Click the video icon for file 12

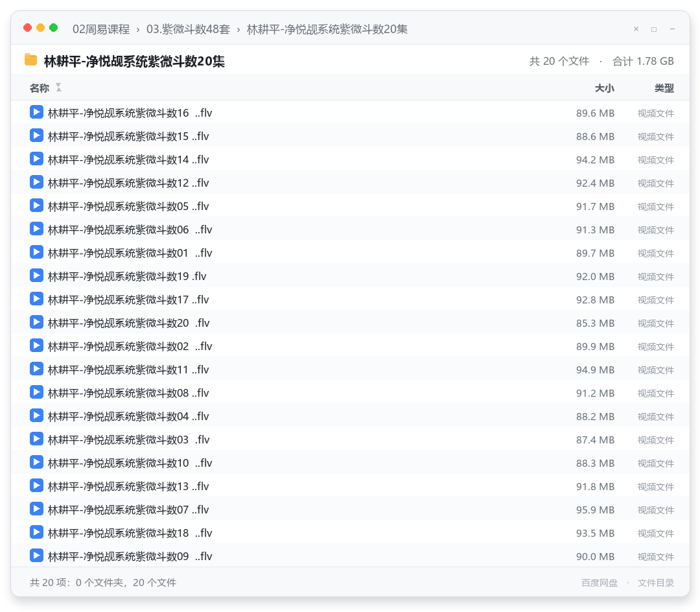pyautogui.click(x=36, y=182)
